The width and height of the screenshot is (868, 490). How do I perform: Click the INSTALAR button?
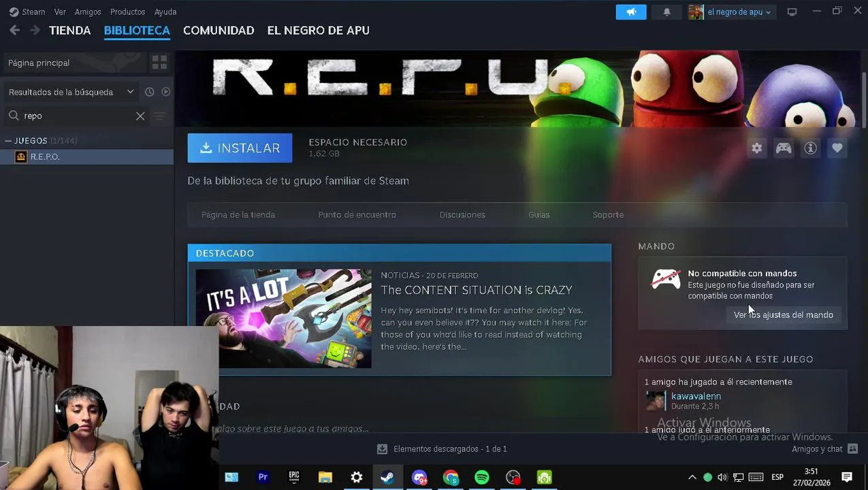[x=240, y=148]
